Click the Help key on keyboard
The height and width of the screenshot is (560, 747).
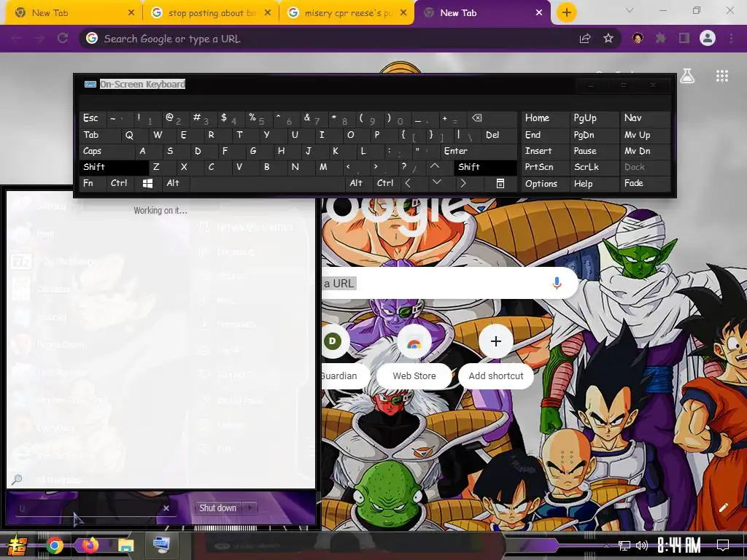(595, 183)
